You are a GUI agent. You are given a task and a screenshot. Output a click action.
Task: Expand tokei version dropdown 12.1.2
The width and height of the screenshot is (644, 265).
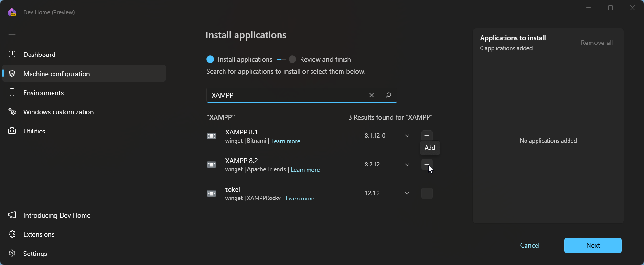pyautogui.click(x=407, y=193)
